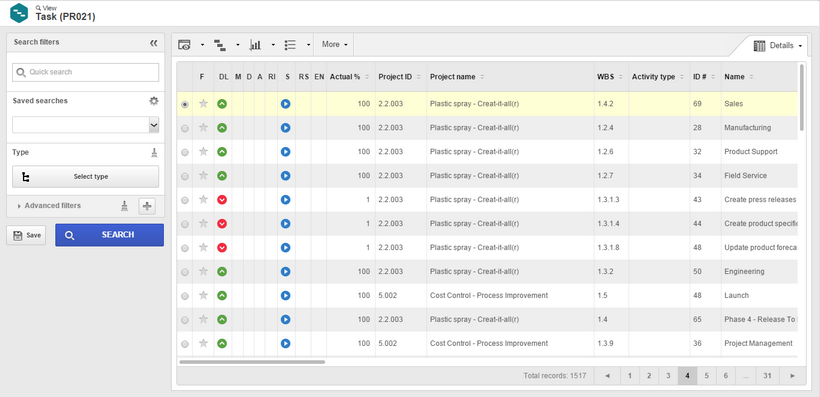
Task: Click green deadline icon for Engineering row
Action: click(x=222, y=271)
